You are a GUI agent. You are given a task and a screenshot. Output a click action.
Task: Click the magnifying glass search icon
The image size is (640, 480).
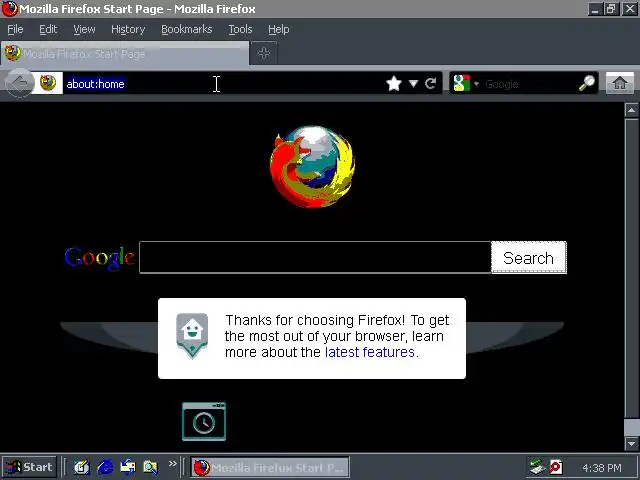pos(587,83)
